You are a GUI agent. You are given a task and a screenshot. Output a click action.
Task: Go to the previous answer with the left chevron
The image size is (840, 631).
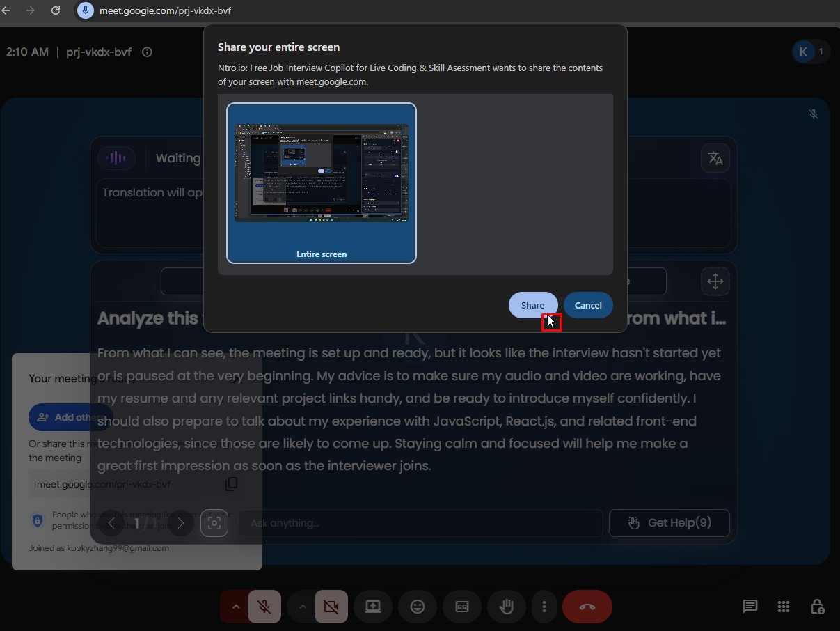(112, 523)
